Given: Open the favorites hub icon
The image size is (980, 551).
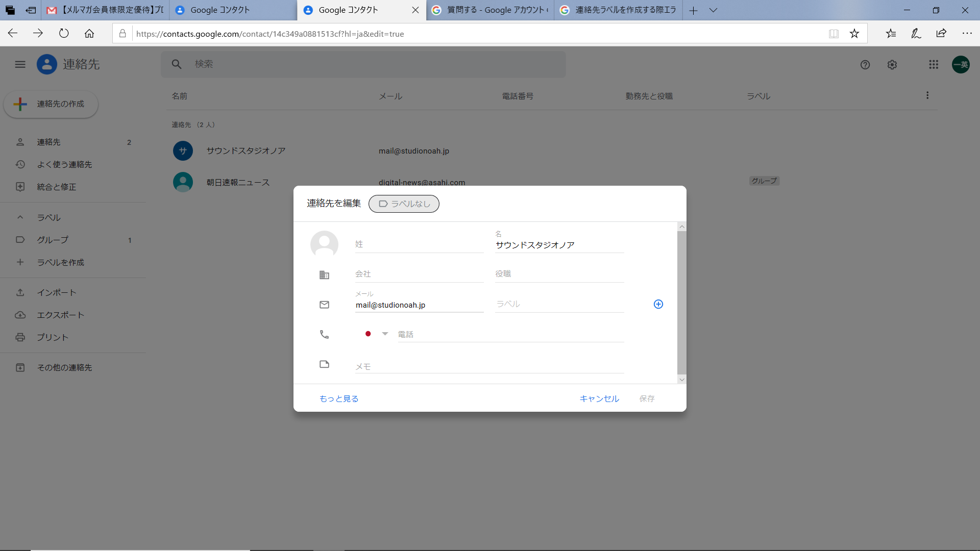Looking at the screenshot, I should point(891,34).
